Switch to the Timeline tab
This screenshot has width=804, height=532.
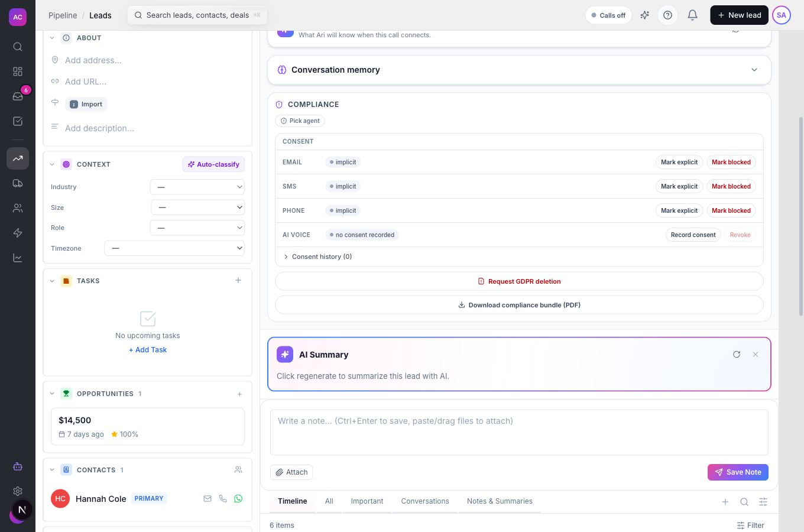[x=293, y=501]
